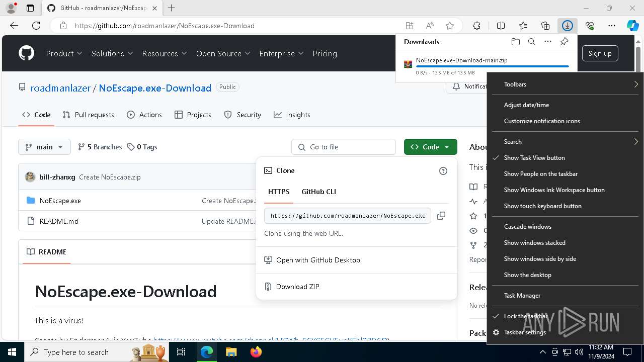The image size is (644, 362).
Task: Open Task View from taskbar
Action: 182,352
